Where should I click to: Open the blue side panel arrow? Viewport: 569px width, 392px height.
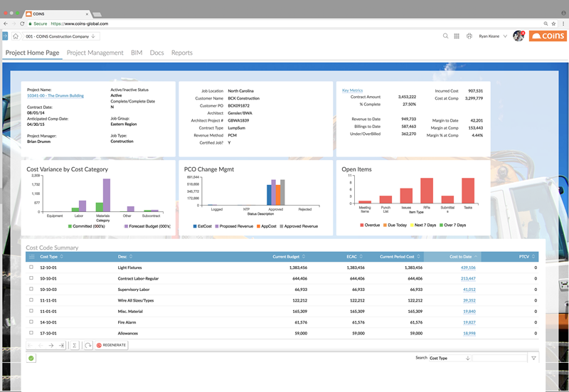click(x=5, y=36)
